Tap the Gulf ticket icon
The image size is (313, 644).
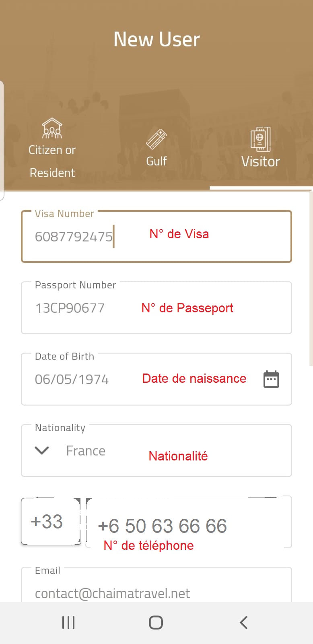pyautogui.click(x=156, y=139)
